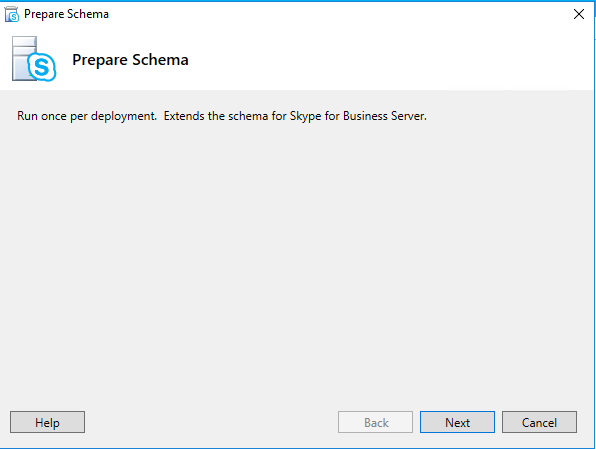This screenshot has height=449, width=596.
Task: Proceed to the next wizard step
Action: pyautogui.click(x=457, y=422)
